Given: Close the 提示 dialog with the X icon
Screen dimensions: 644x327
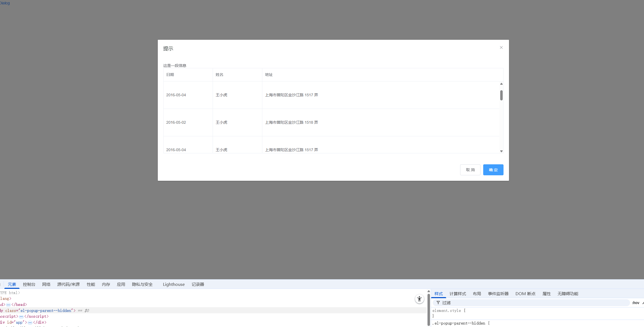Looking at the screenshot, I should point(501,47).
